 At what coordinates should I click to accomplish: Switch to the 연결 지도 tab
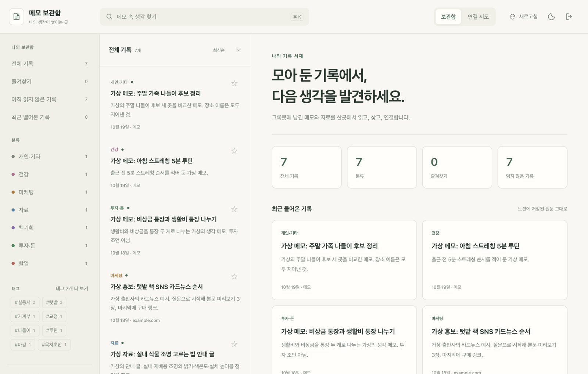coord(478,17)
